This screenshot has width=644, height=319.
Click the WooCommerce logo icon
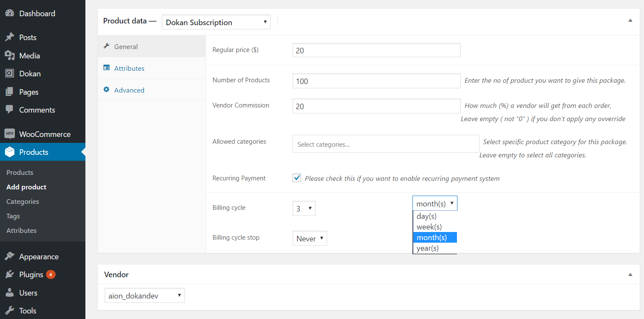click(x=9, y=134)
